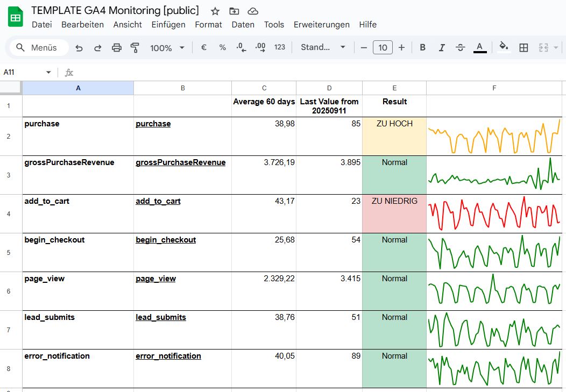Increase decimal places
This screenshot has width=566, height=392.
tap(260, 48)
